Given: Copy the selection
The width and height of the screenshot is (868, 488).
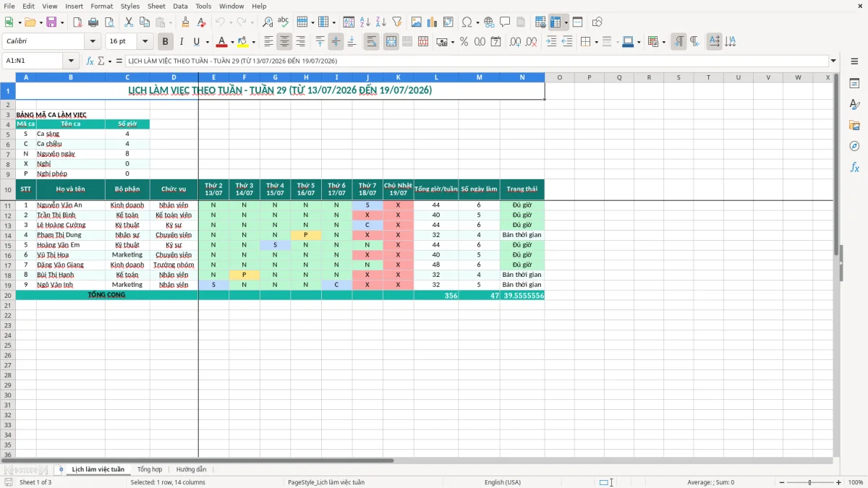Looking at the screenshot, I should coord(145,22).
